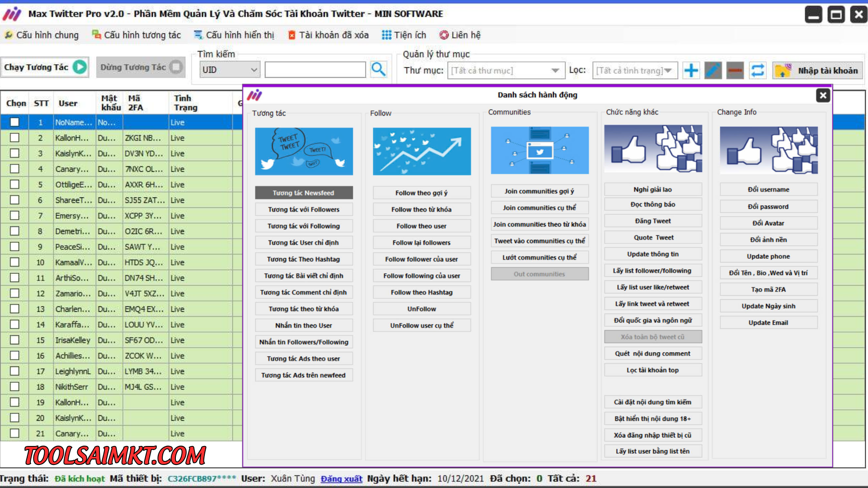The height and width of the screenshot is (488, 868).
Task: Click Nhập tài khoản button
Action: [x=817, y=70]
